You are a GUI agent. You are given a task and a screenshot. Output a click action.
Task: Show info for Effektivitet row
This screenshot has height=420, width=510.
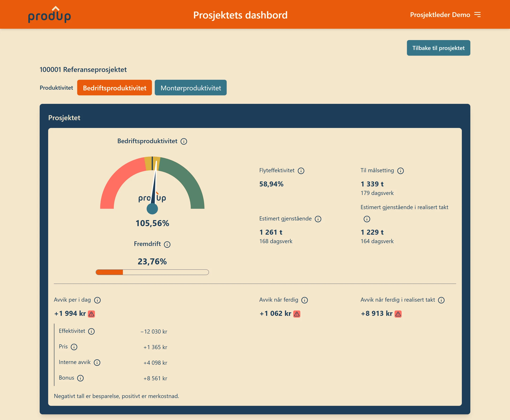(91, 331)
